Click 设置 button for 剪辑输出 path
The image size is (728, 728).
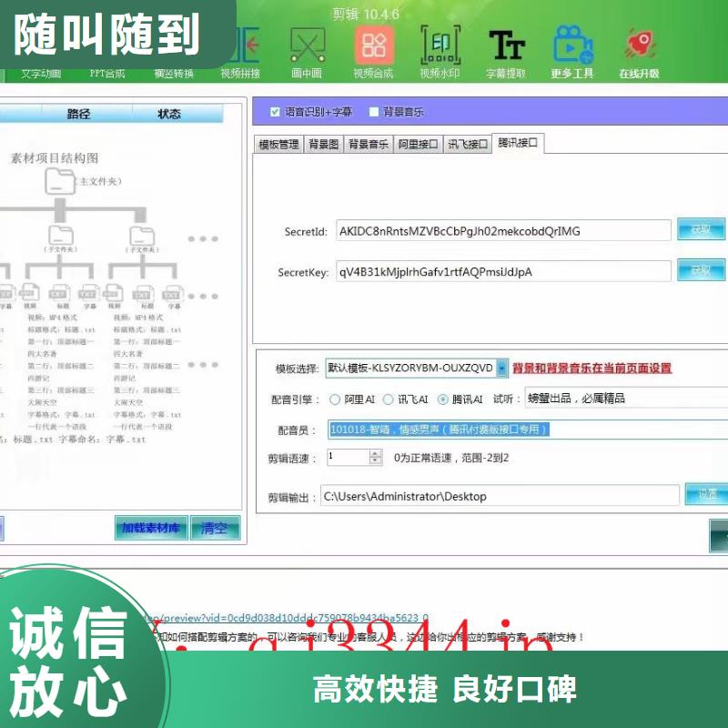(707, 495)
